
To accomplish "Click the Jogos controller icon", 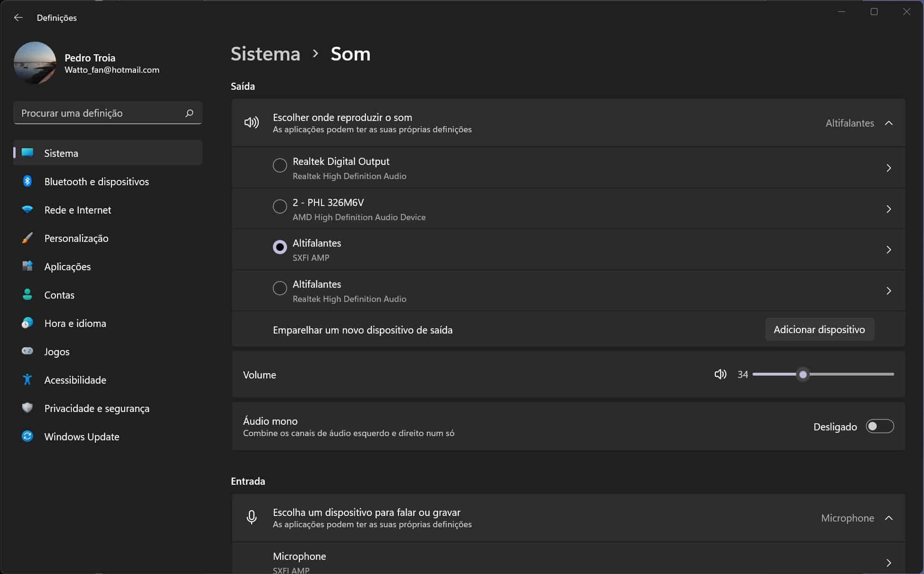I will (x=27, y=351).
